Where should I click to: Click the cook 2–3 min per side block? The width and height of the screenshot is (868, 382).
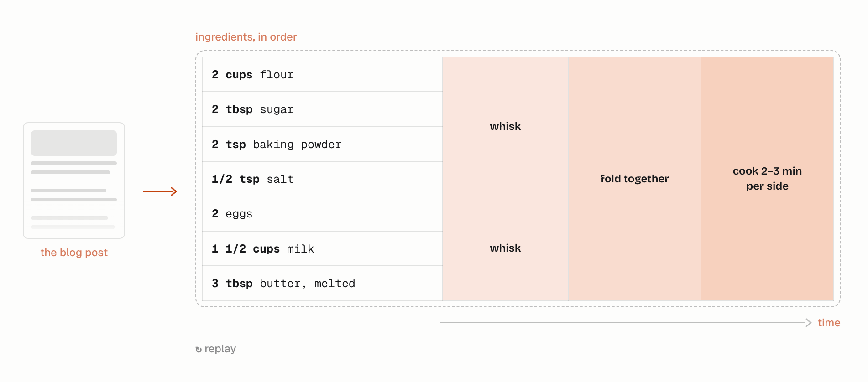(x=768, y=179)
